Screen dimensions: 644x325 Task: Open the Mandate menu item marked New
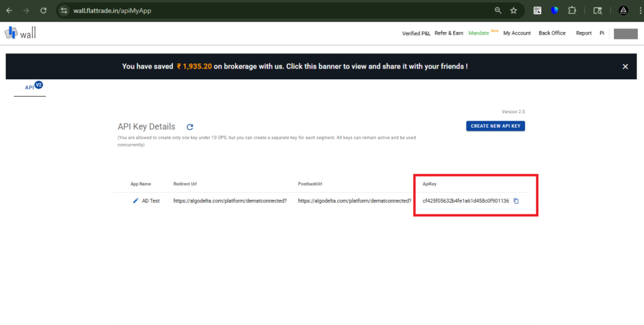(479, 33)
